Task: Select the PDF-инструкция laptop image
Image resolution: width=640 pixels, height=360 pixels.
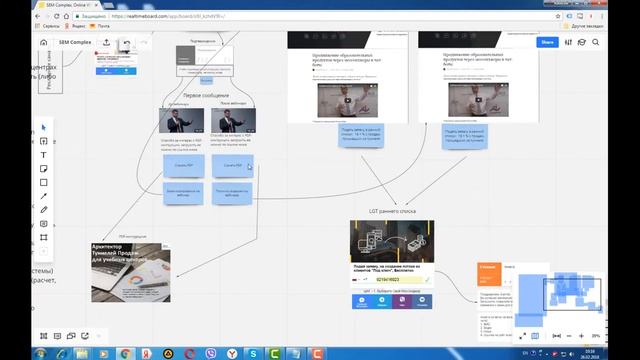Action: coord(131,273)
